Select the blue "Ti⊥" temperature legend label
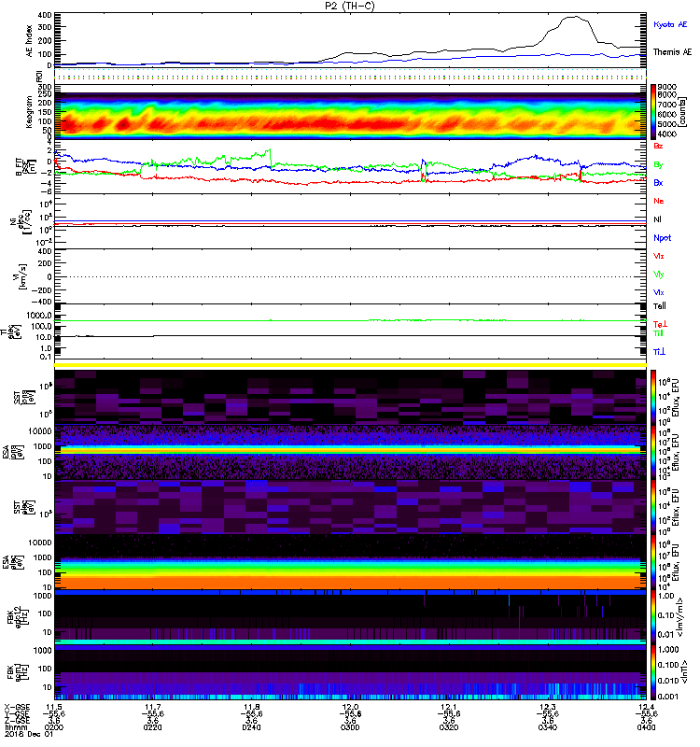The width and height of the screenshot is (700, 747). coord(659,352)
